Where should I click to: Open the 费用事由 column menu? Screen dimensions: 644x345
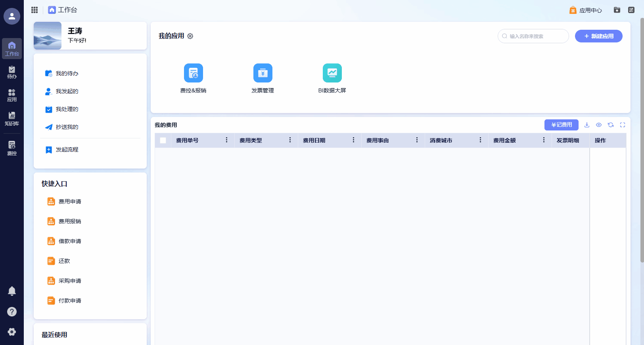click(417, 140)
